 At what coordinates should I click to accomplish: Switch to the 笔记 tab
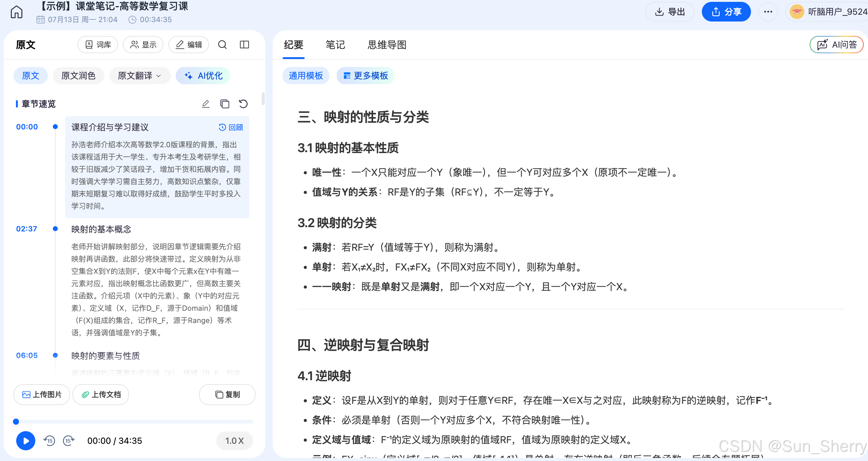click(x=335, y=45)
